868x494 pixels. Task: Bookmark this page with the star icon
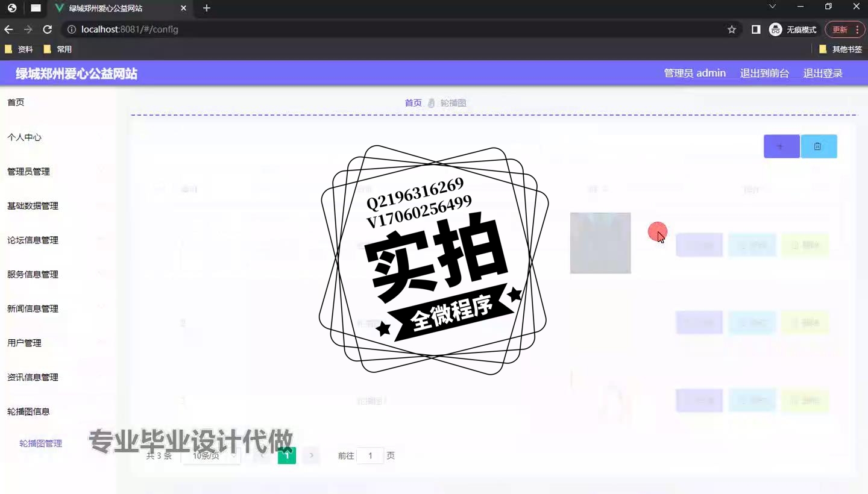[732, 30]
